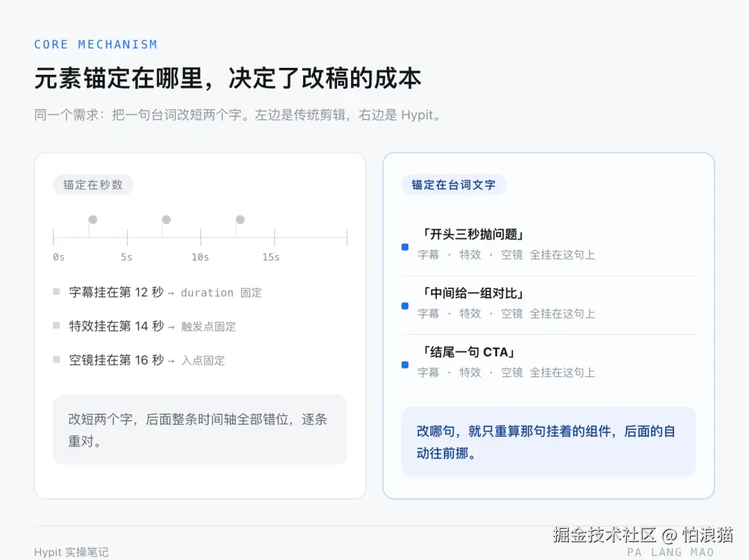Click the gray bullet beside 字幕挂在第 12 秒
The width and height of the screenshot is (749, 560).
click(56, 292)
